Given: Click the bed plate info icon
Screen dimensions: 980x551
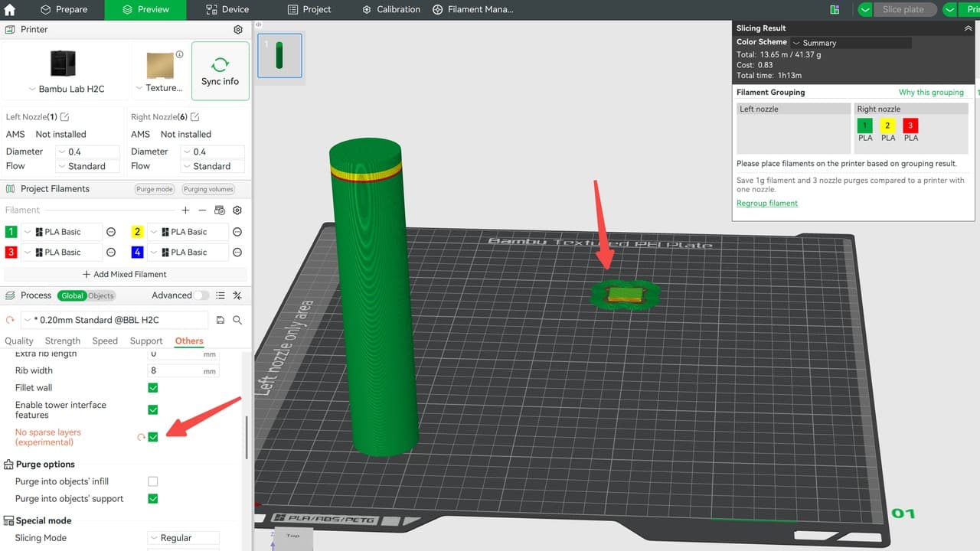Looking at the screenshot, I should [x=179, y=55].
